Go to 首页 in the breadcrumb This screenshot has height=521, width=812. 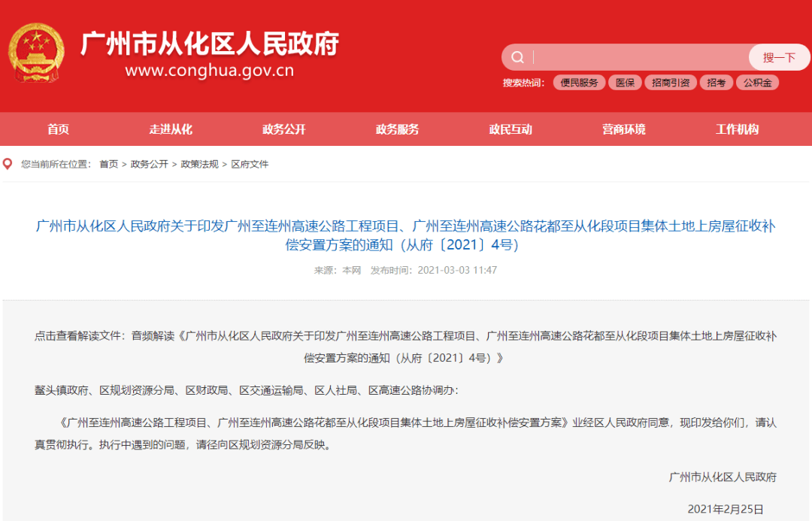click(x=109, y=164)
